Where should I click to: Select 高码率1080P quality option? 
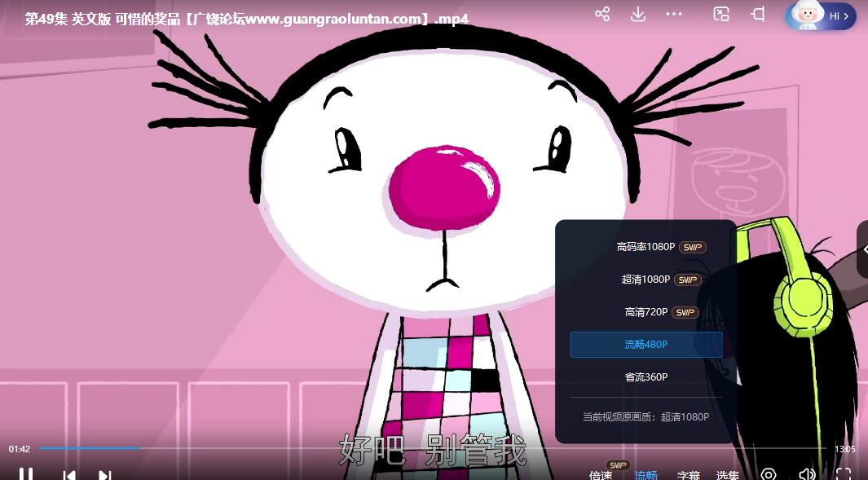(646, 247)
